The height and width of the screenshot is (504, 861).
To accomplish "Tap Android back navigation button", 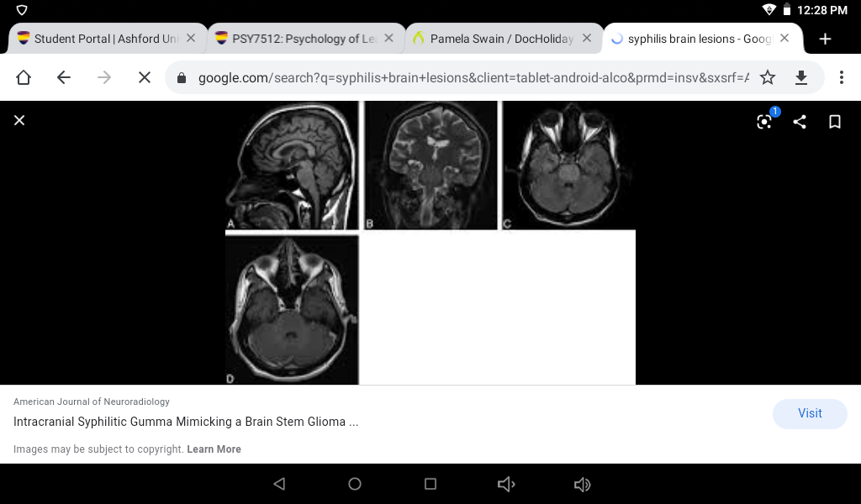I will [279, 484].
